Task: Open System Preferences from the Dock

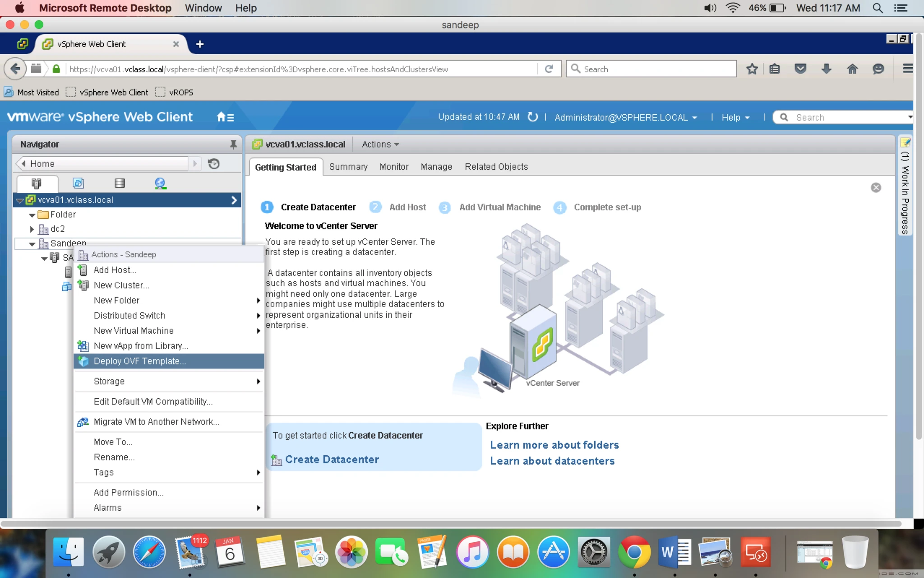Action: (594, 552)
